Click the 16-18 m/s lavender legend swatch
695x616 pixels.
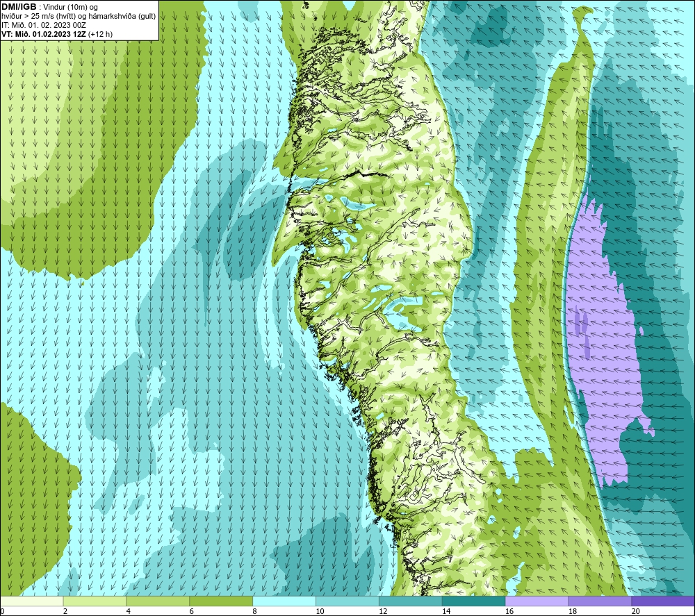[537, 601]
